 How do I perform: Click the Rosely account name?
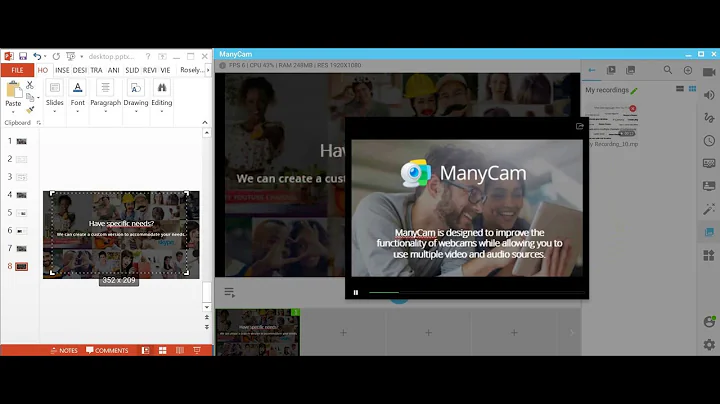click(192, 70)
